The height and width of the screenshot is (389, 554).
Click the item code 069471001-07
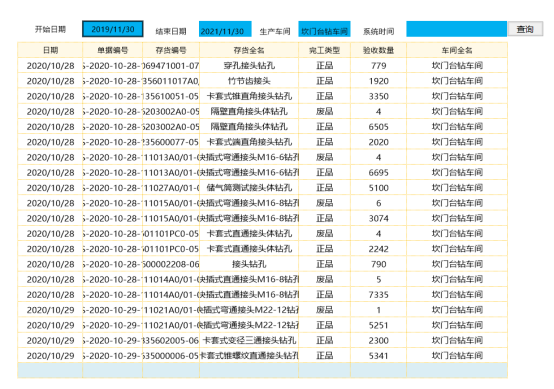pyautogui.click(x=171, y=66)
